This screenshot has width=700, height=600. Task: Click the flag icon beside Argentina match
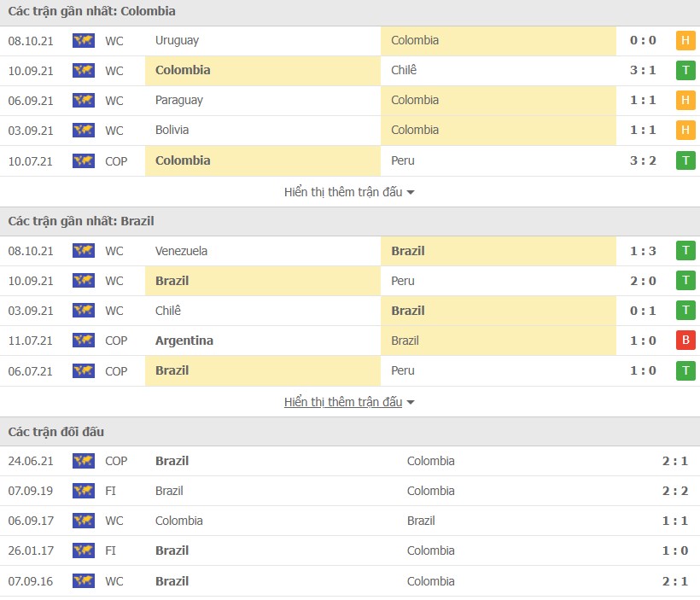click(83, 341)
